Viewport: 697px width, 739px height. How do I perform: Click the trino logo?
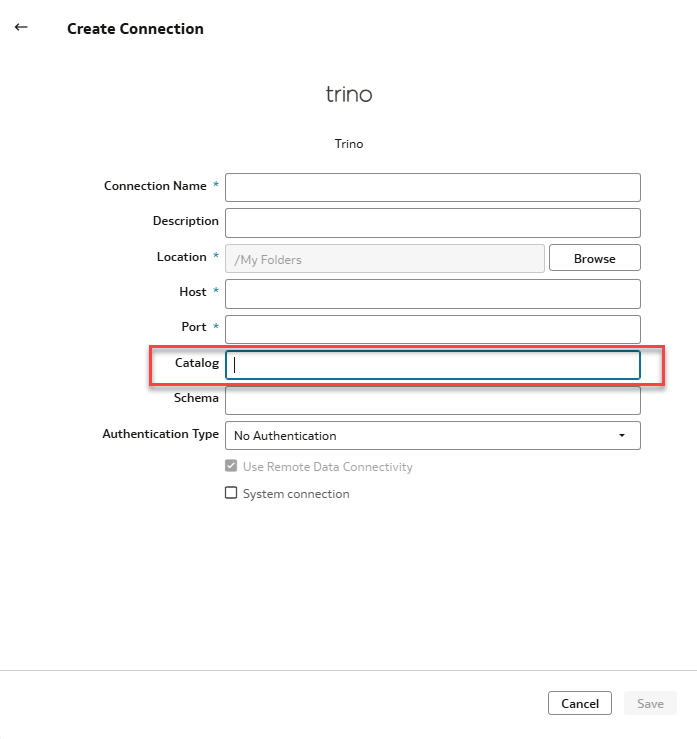pos(349,94)
